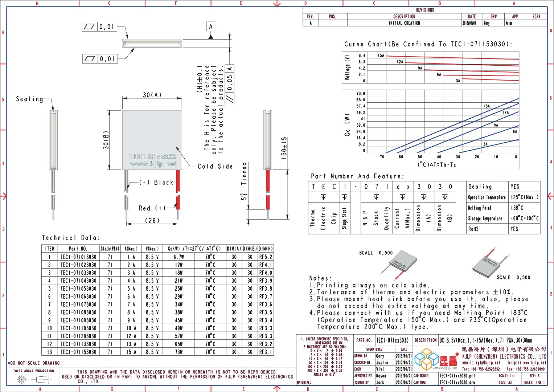
Task: Click the 3A label on the Qc chart
Action: 485,144
